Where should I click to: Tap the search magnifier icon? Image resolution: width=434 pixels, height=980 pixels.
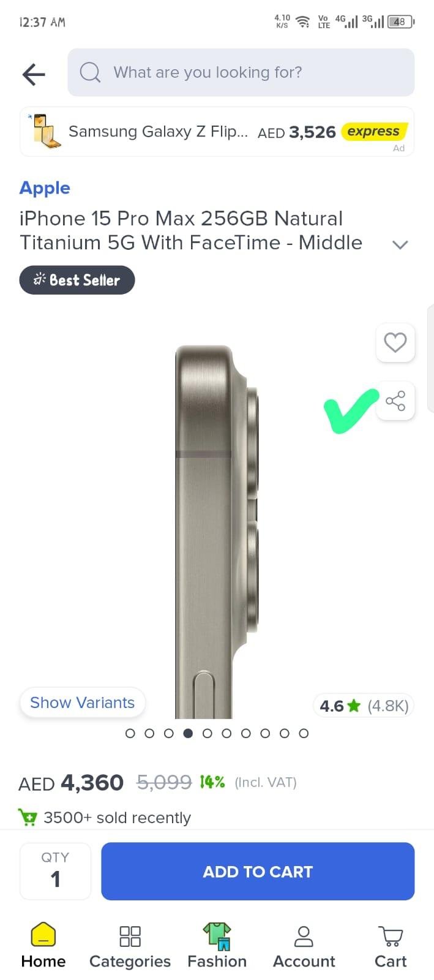[90, 72]
